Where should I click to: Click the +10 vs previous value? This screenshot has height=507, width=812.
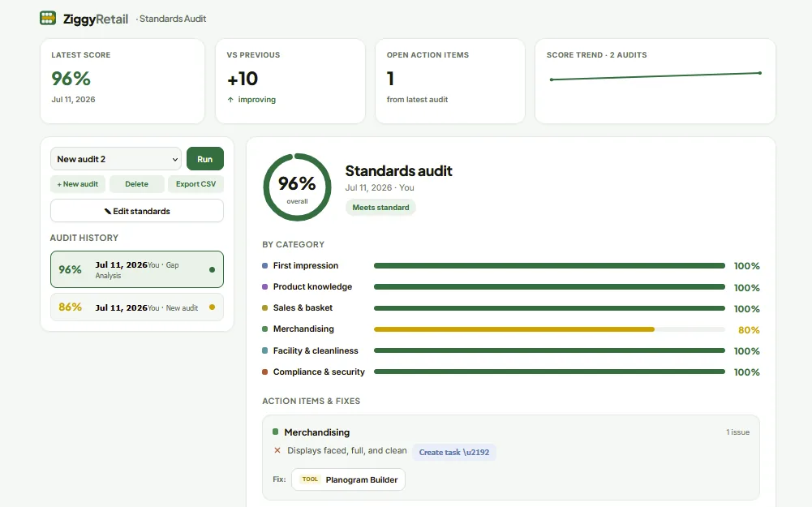click(243, 79)
